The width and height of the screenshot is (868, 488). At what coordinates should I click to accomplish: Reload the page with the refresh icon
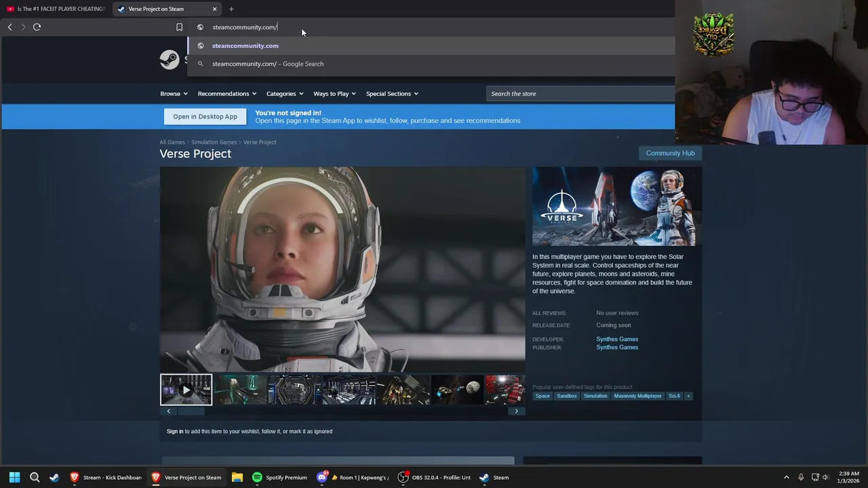[37, 27]
